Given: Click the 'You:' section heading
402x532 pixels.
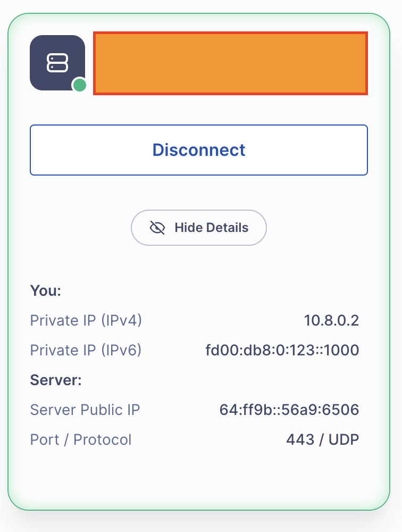Looking at the screenshot, I should (46, 291).
